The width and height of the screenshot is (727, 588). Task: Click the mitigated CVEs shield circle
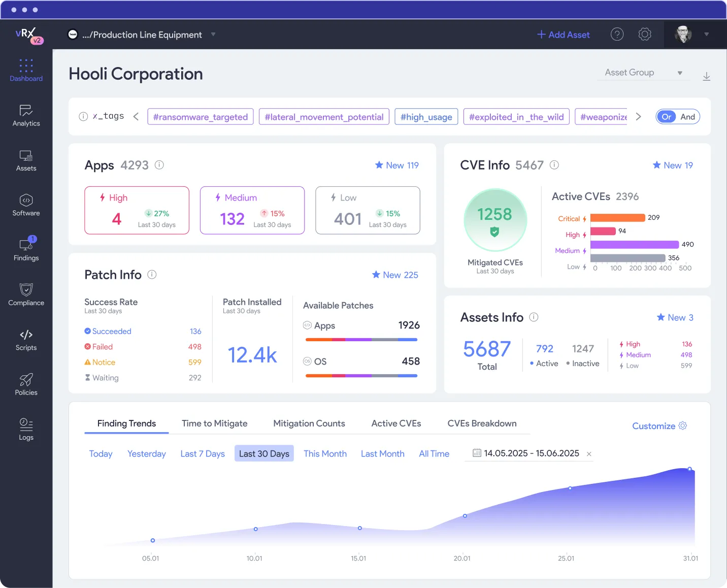point(495,220)
